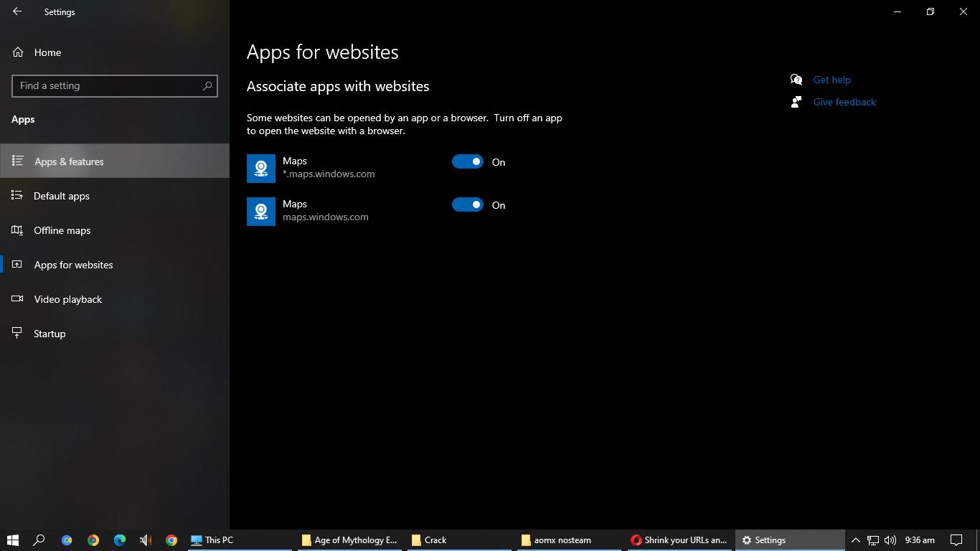Image resolution: width=980 pixels, height=551 pixels.
Task: Open the Give feedback link
Action: [844, 102]
